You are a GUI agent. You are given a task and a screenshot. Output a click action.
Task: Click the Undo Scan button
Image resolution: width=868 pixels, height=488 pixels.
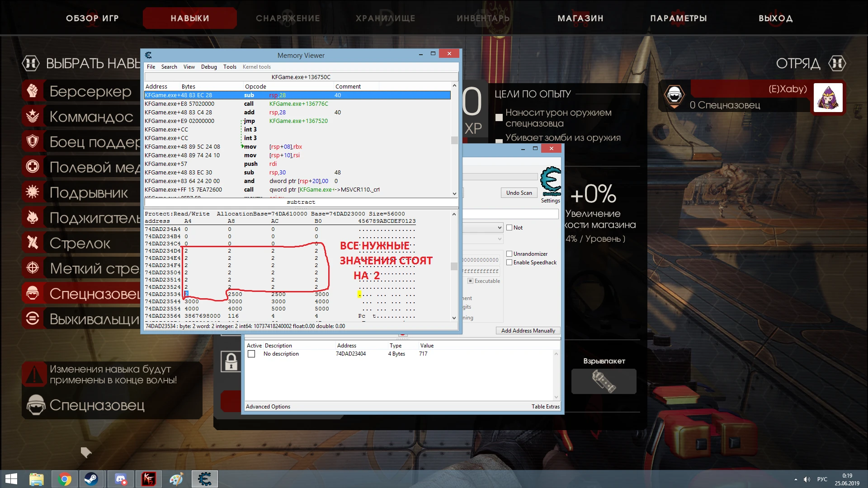point(519,192)
